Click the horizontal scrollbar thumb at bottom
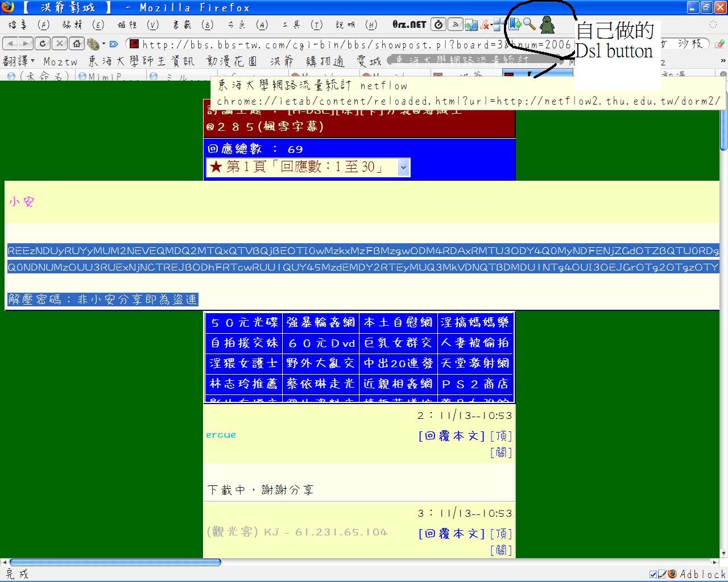 tap(114, 563)
